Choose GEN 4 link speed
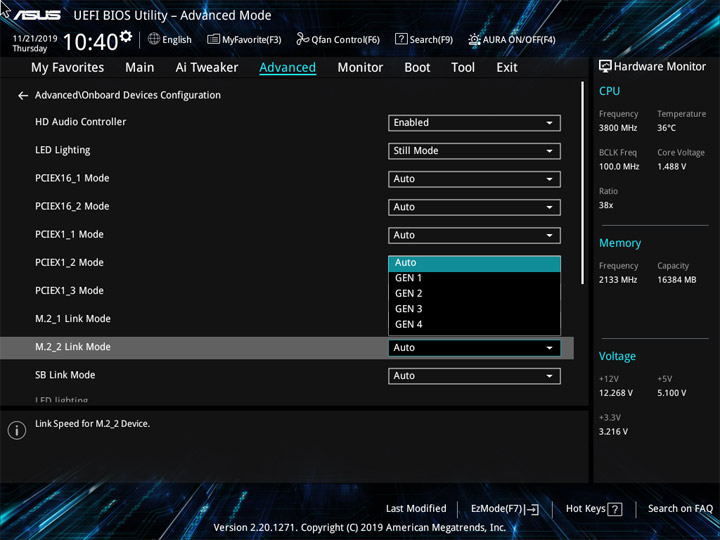This screenshot has height=540, width=720. coord(474,325)
